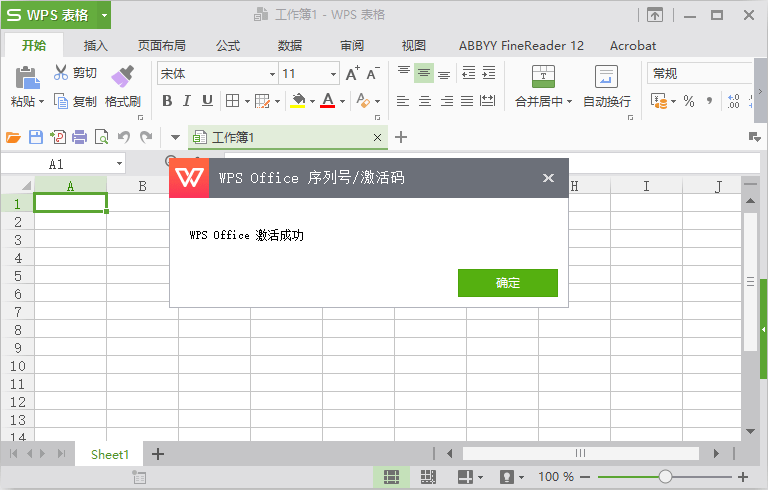The width and height of the screenshot is (768, 490).
Task: Click the Wrap Text icon
Action: 606,77
